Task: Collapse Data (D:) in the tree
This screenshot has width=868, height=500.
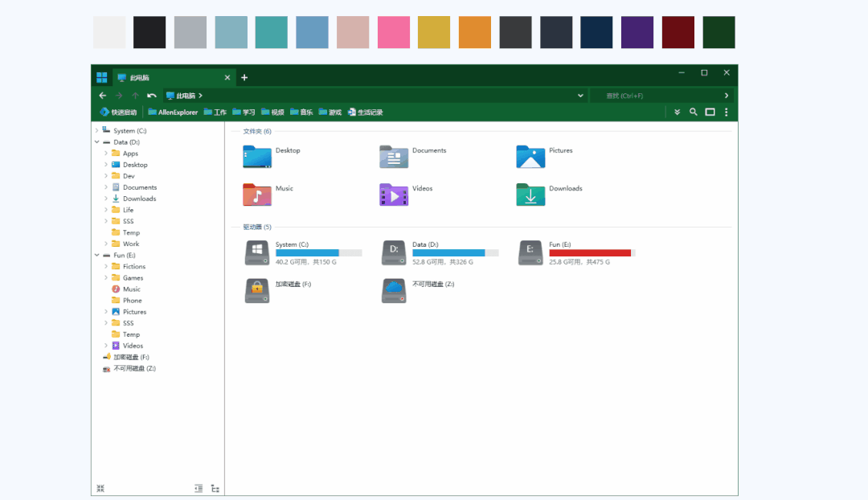Action: 97,142
